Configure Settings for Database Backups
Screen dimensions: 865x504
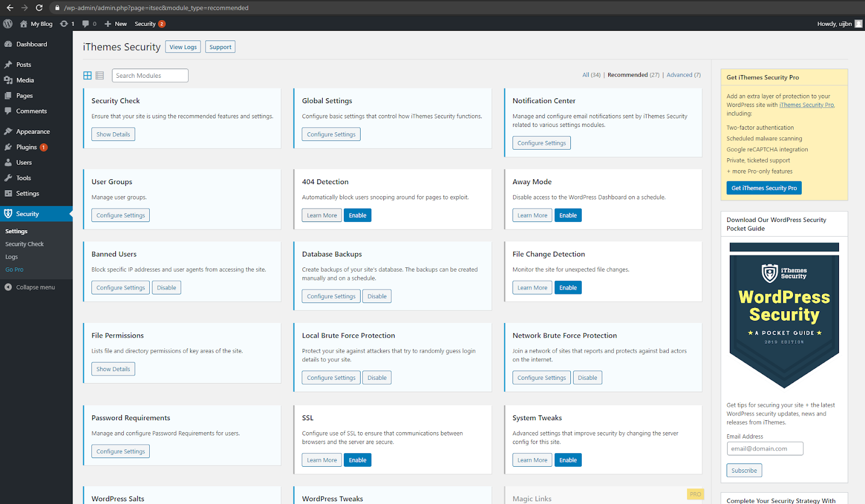pyautogui.click(x=331, y=297)
